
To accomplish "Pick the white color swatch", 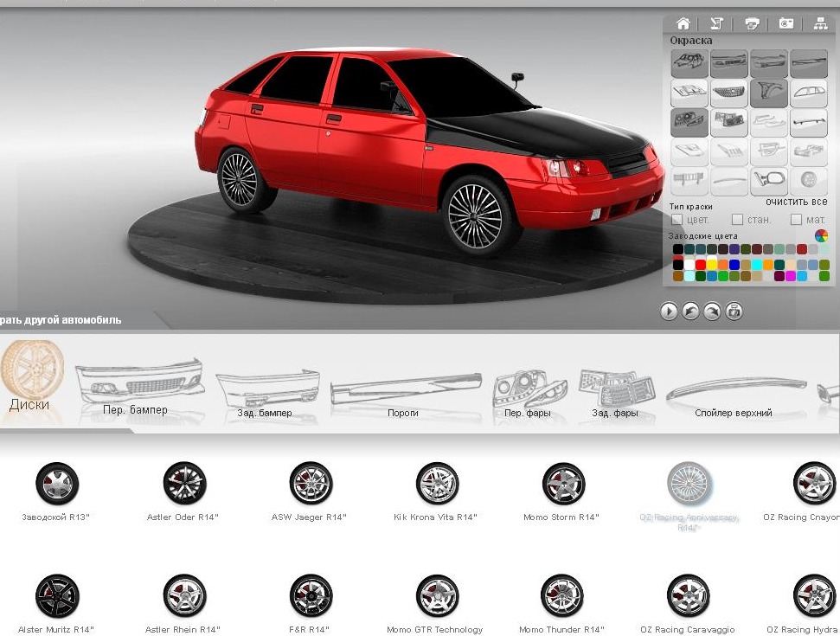I will 689,265.
